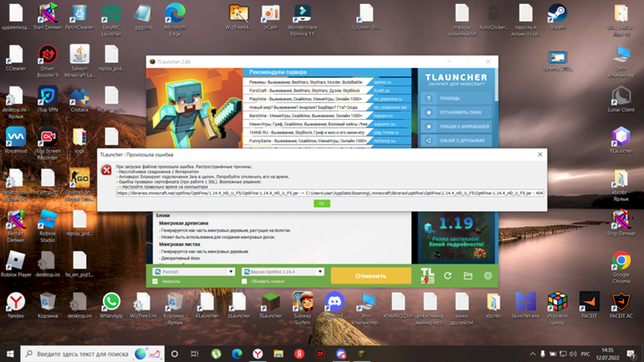Toggle the Обновить клиент checkbox
The height and width of the screenshot is (362, 644).
coord(245,281)
